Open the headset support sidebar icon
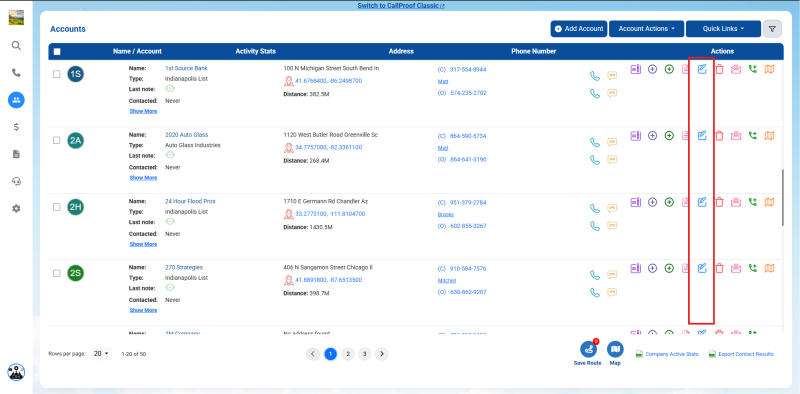The width and height of the screenshot is (800, 394). click(x=16, y=181)
